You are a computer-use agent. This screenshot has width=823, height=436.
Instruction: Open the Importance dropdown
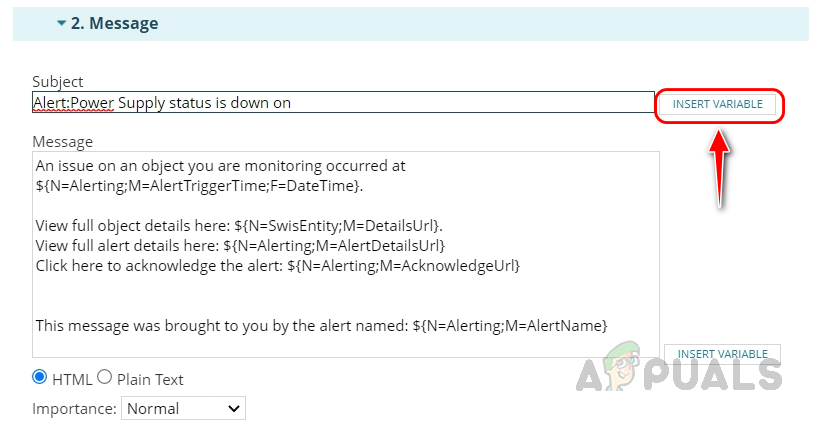[183, 408]
